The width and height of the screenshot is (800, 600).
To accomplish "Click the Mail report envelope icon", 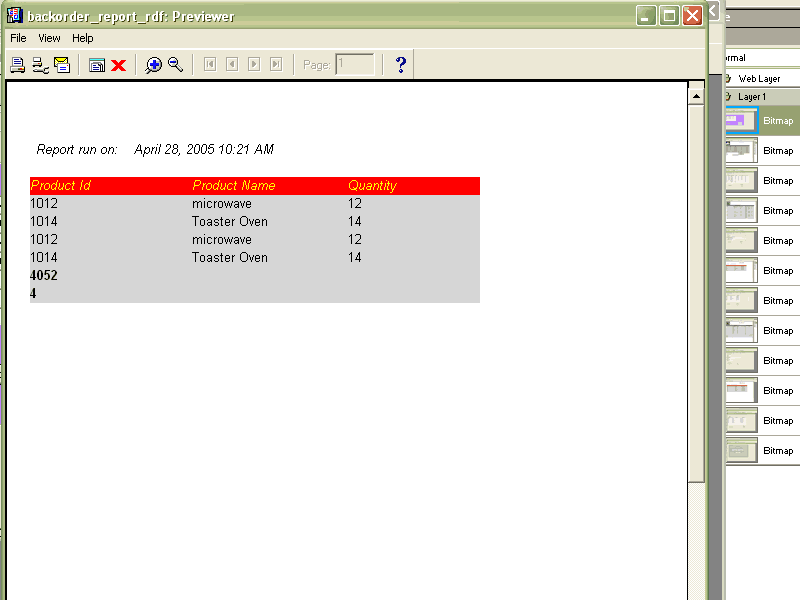I will (62, 65).
